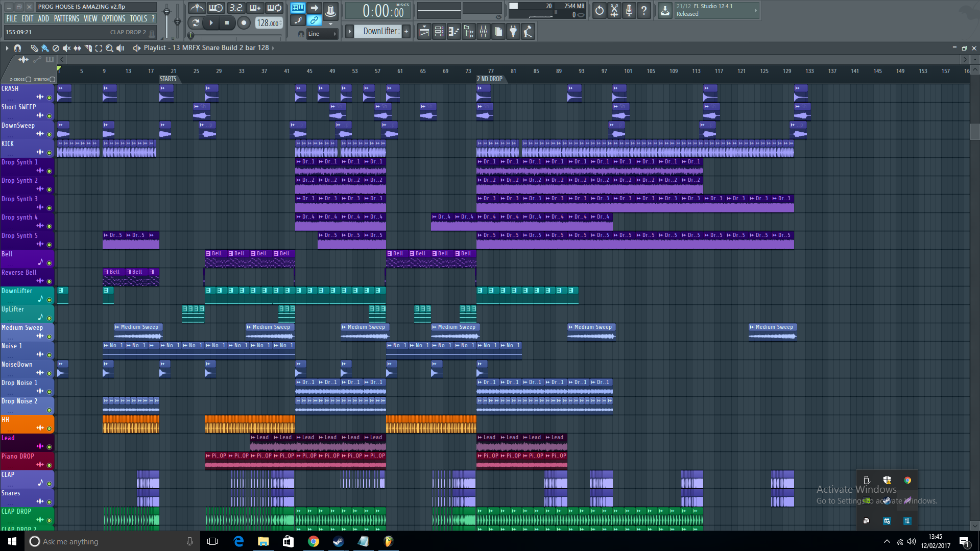Select the Paint brush tool in Playlist
The width and height of the screenshot is (980, 551).
tap(45, 48)
